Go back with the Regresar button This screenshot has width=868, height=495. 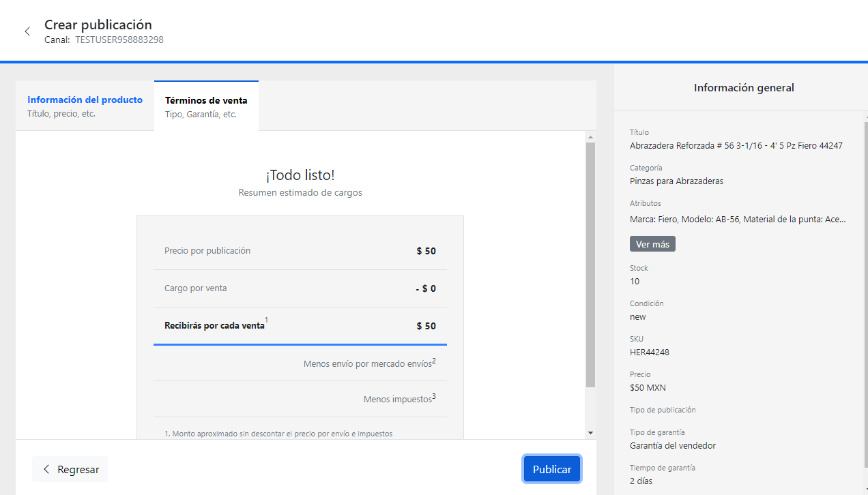click(x=70, y=469)
